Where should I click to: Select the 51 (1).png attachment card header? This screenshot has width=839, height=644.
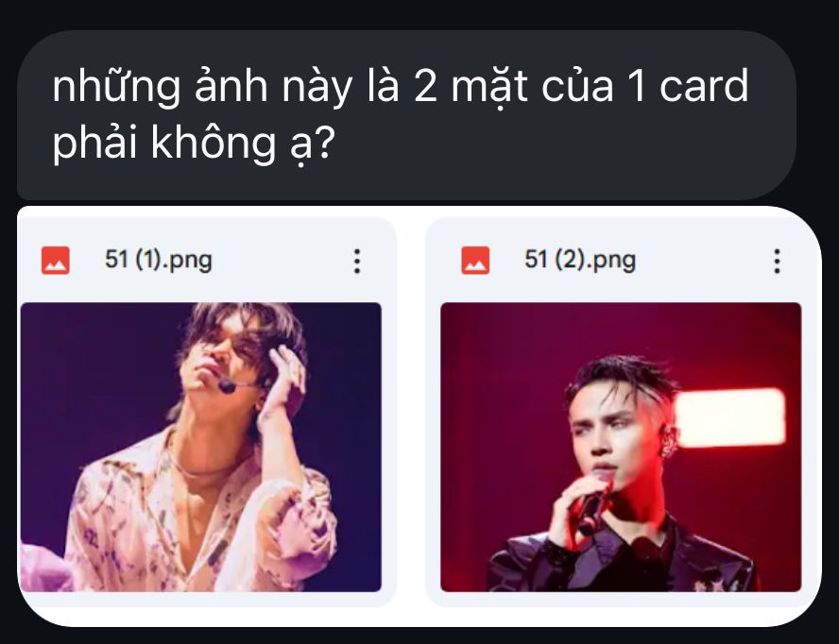tap(207, 261)
